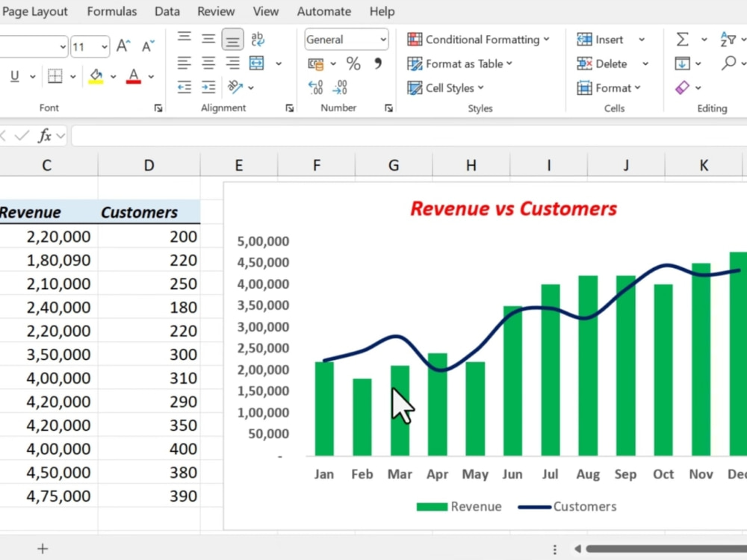Decrease font size with the smaller A icon
This screenshot has height=560, width=747.
148,46
